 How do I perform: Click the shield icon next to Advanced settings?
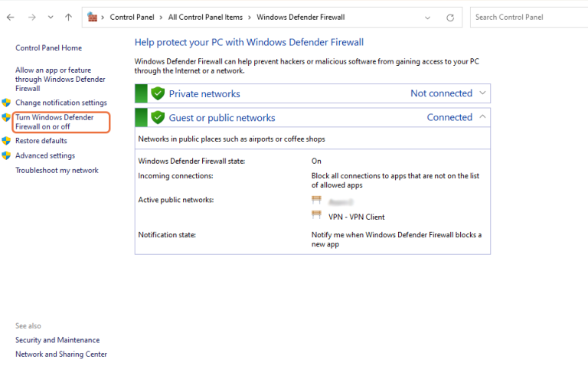point(7,155)
